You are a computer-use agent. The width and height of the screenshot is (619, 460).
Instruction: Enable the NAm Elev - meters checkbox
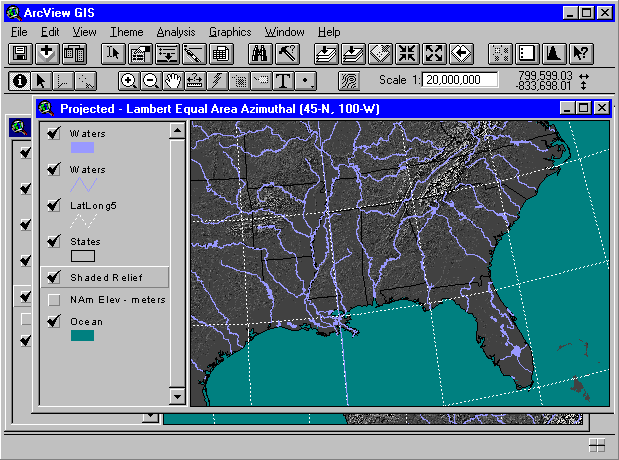[54, 300]
